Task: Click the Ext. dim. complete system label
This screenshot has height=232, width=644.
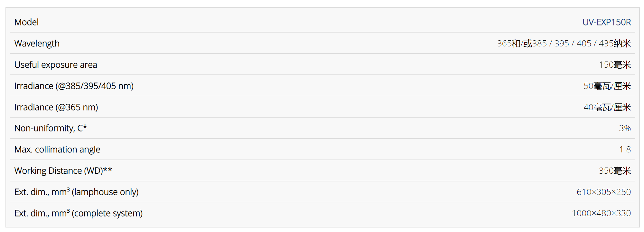Action: [78, 213]
